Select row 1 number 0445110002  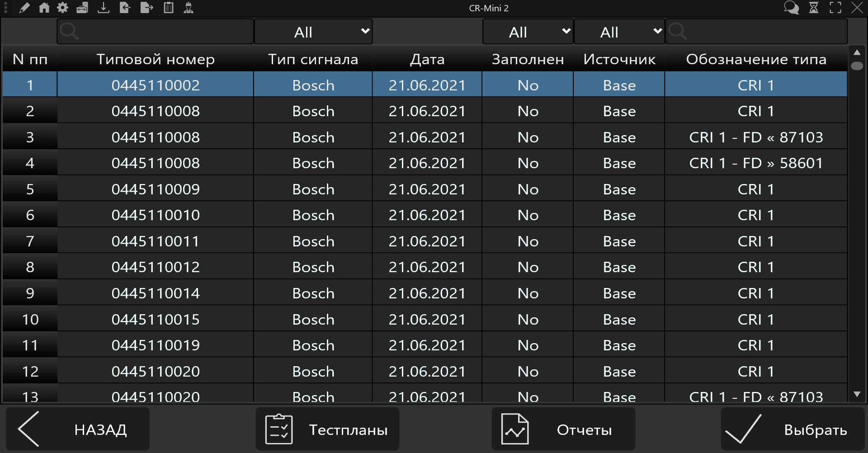click(155, 85)
